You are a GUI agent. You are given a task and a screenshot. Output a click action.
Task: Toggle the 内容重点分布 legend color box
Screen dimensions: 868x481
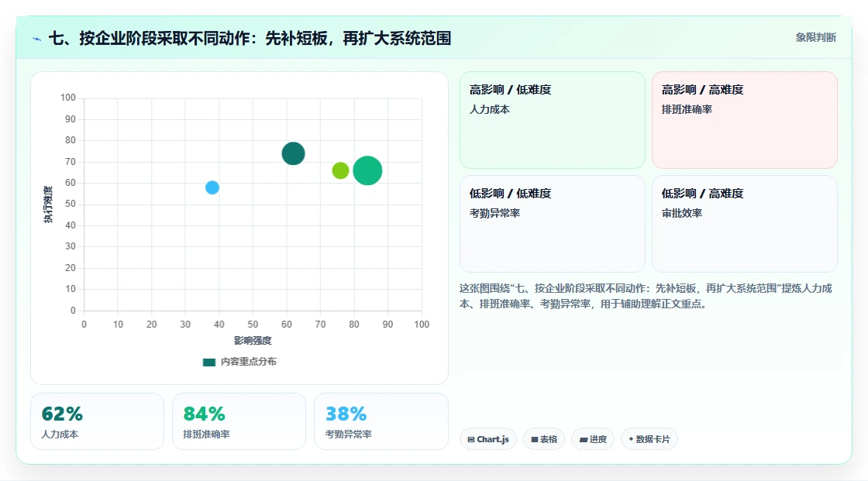pyautogui.click(x=208, y=362)
